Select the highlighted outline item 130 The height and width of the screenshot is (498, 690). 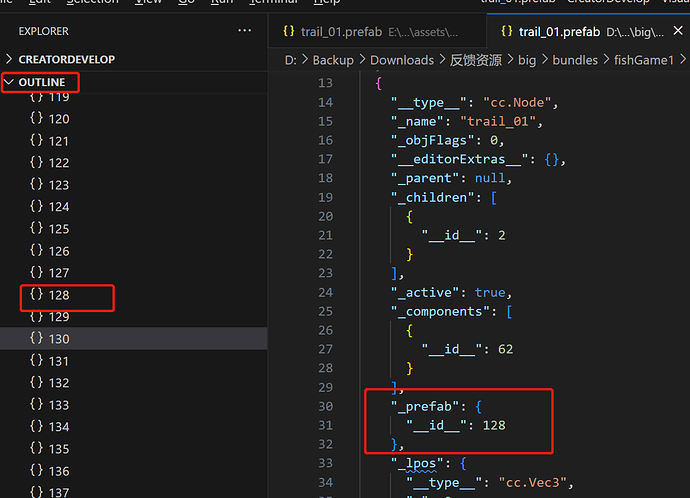pos(58,339)
